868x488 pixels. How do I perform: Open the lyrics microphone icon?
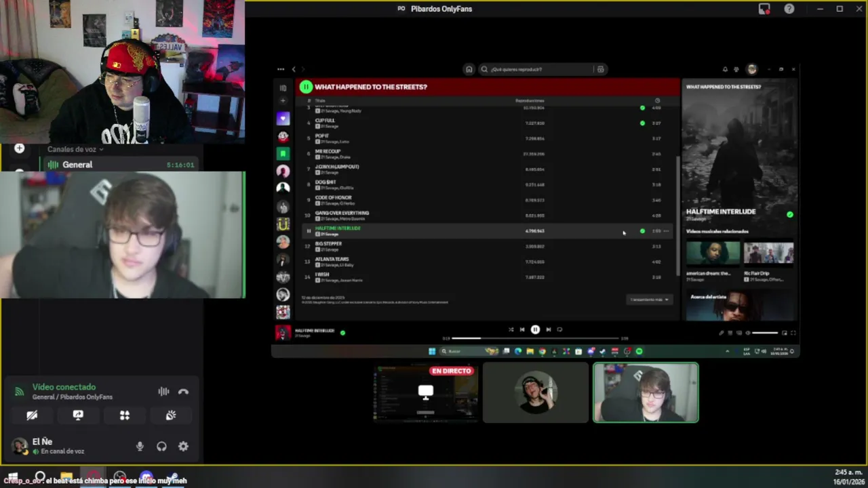coord(722,333)
